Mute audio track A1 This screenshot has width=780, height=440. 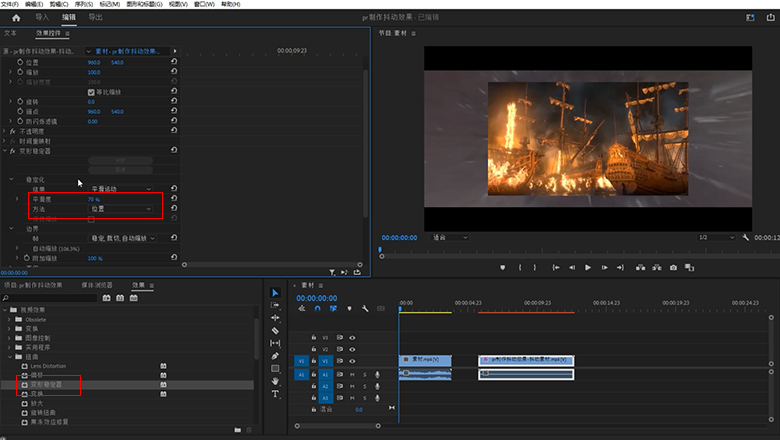[x=352, y=374]
